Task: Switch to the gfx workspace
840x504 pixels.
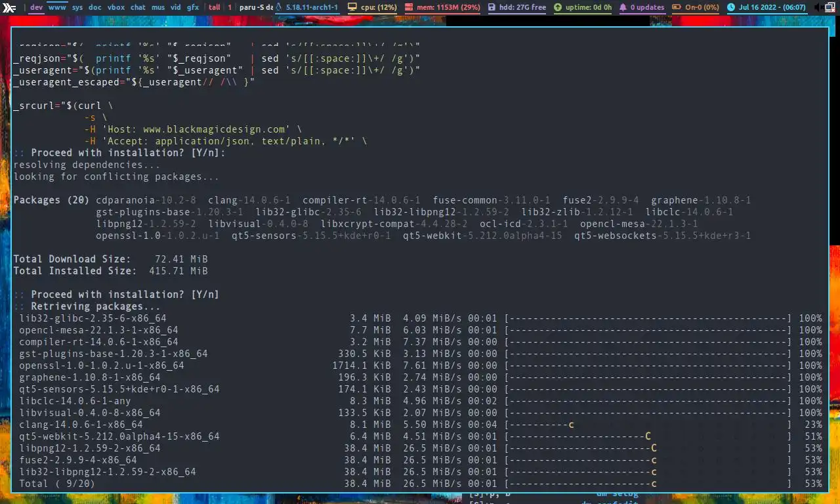Action: 193,7
